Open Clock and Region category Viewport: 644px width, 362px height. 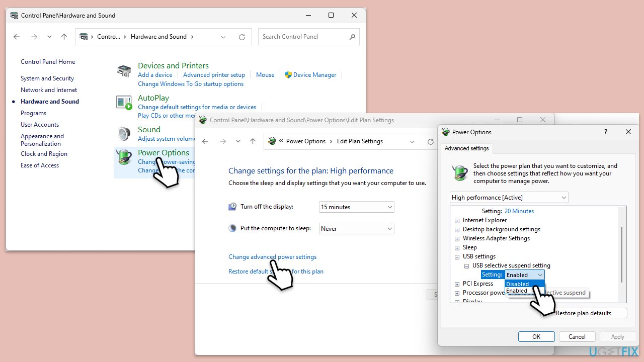tap(44, 154)
